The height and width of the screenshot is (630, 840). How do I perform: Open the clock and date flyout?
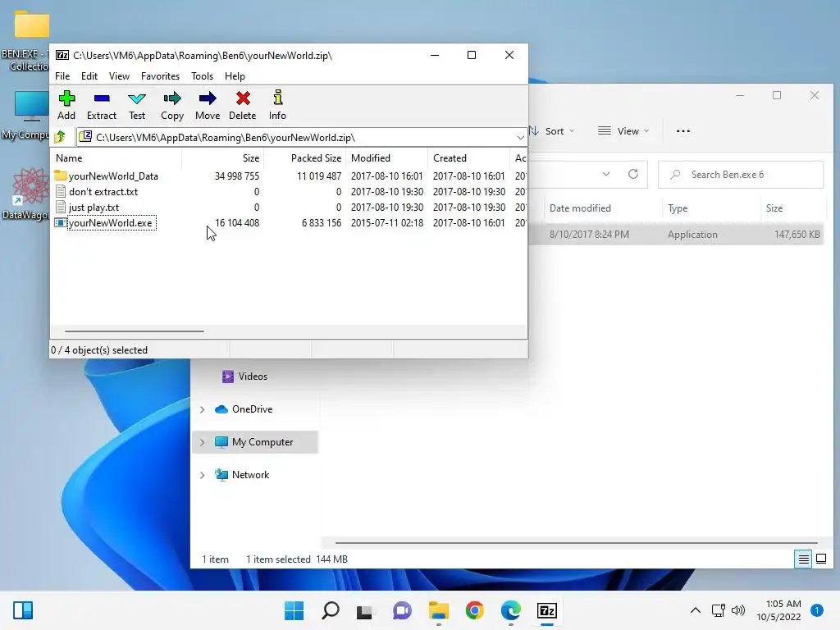[778, 610]
